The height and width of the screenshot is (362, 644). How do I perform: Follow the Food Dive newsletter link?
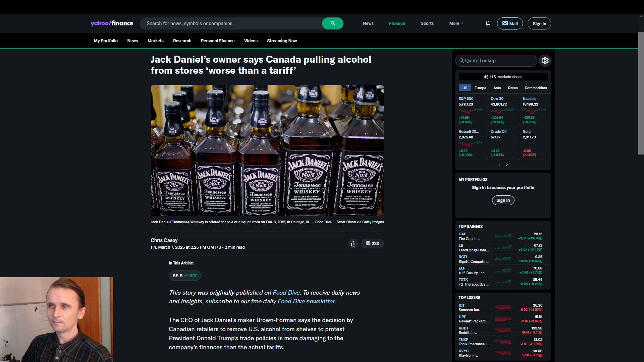tap(306, 301)
